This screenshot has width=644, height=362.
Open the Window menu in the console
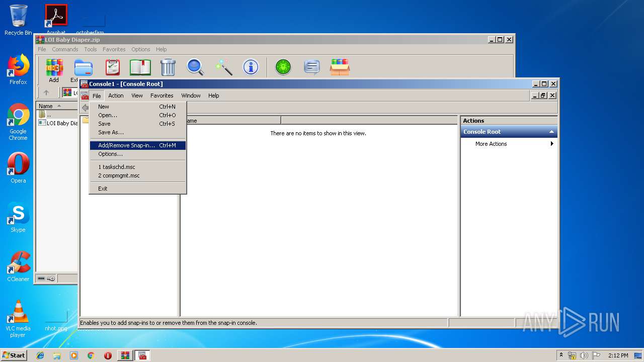(191, 96)
